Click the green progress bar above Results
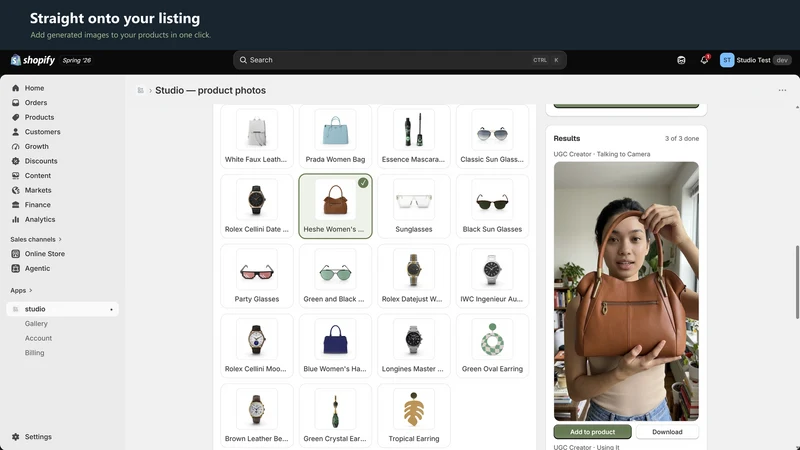The height and width of the screenshot is (450, 800). click(626, 106)
